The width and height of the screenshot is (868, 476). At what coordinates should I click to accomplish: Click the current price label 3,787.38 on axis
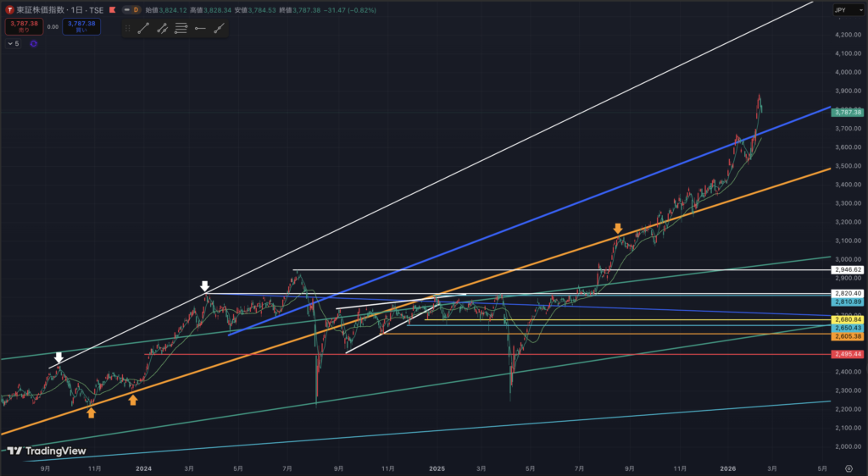pyautogui.click(x=848, y=112)
